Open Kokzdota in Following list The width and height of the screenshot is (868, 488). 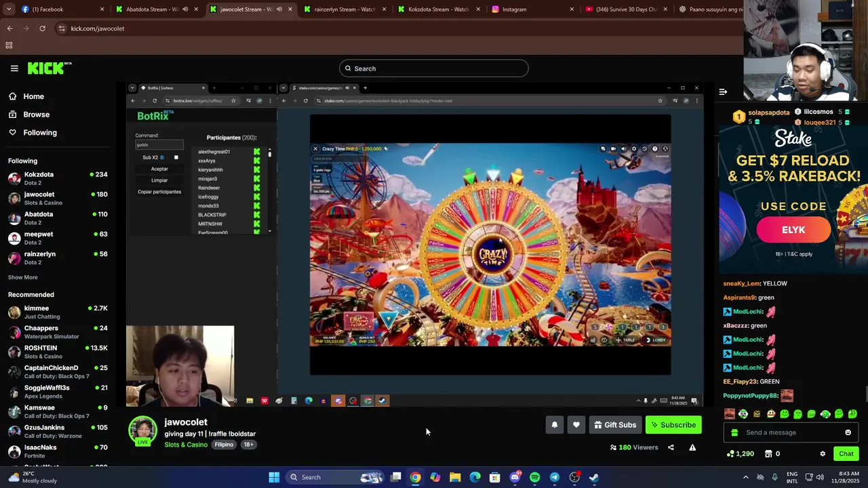point(58,178)
